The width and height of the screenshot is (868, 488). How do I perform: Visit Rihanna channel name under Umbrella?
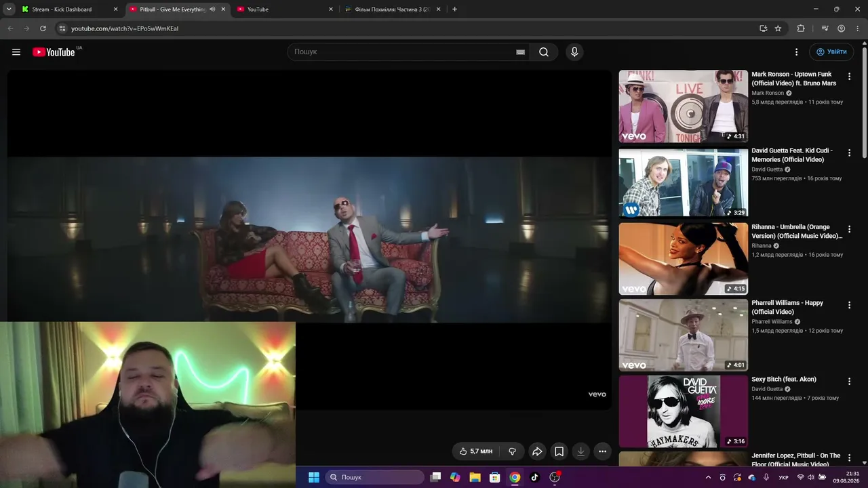[x=762, y=246]
